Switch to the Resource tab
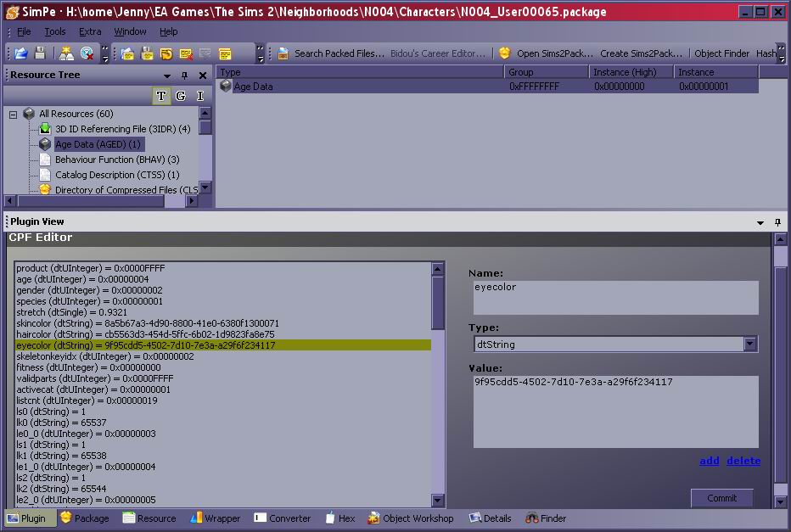791x532 pixels. pos(149,518)
